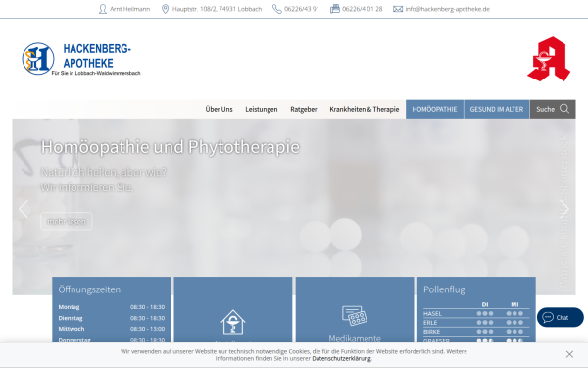Click the Montag opening hours row

[x=112, y=307]
